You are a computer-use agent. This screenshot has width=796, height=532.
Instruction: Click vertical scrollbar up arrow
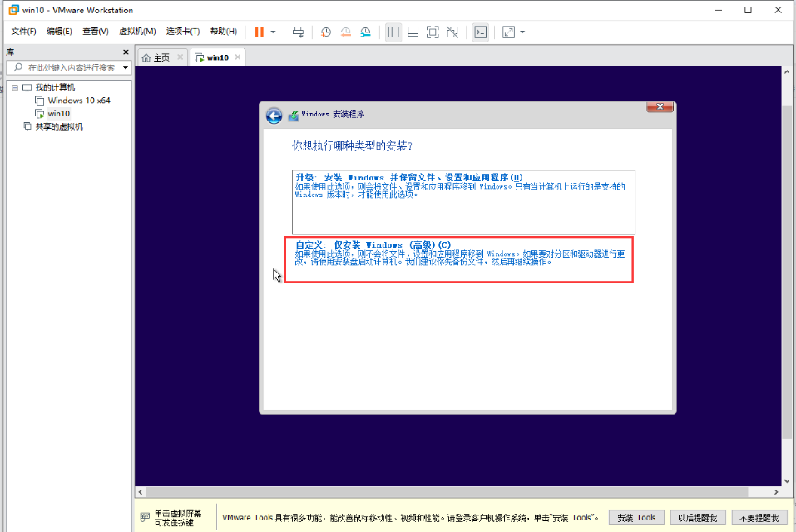tap(787, 72)
